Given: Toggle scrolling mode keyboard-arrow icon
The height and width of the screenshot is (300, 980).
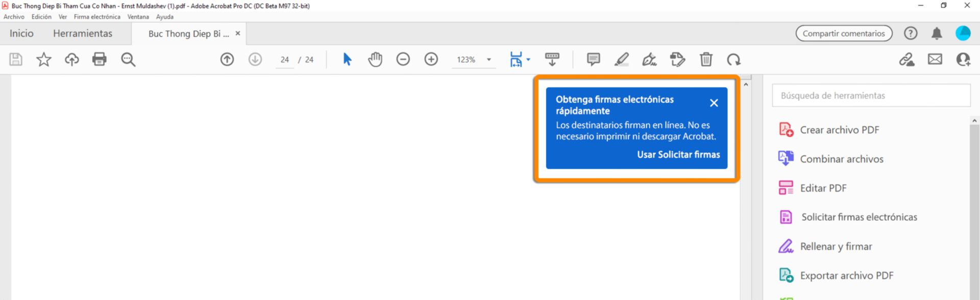Looking at the screenshot, I should coord(552,59).
